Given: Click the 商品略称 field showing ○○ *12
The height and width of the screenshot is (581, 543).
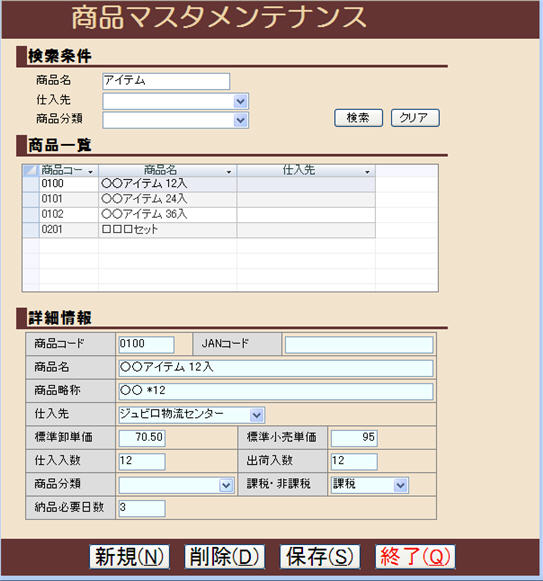Looking at the screenshot, I should coord(276,391).
